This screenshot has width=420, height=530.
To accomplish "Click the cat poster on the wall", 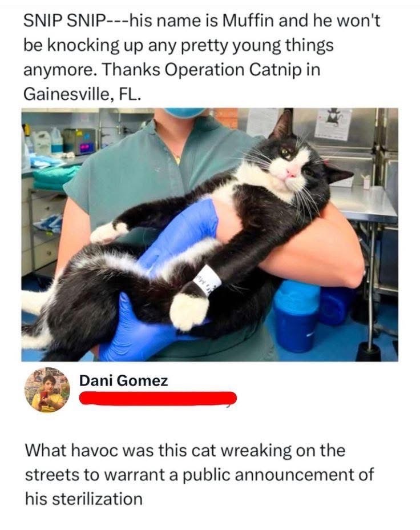I will (x=333, y=124).
